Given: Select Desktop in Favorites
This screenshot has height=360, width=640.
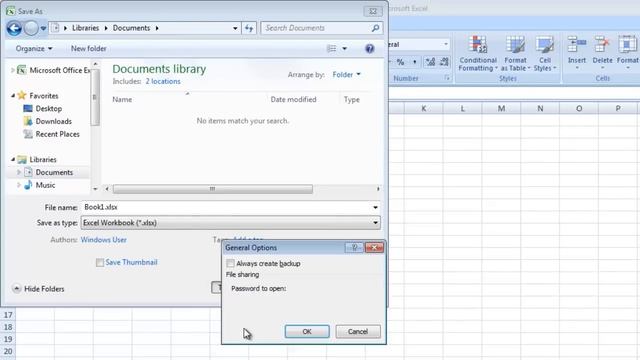Looking at the screenshot, I should [43, 109].
